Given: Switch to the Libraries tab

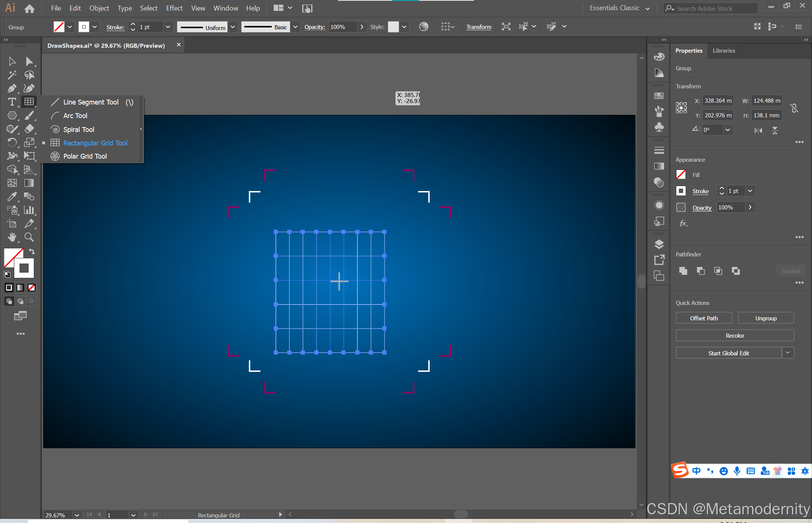Looking at the screenshot, I should tap(724, 51).
